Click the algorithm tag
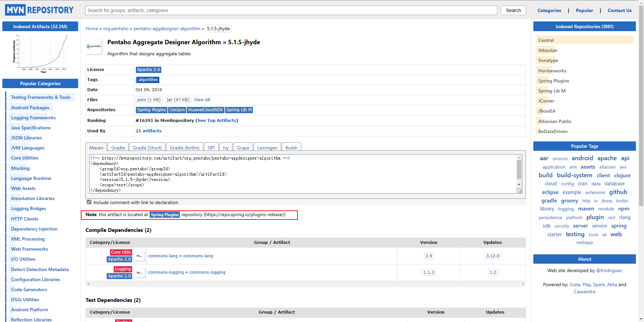Viewport: 644px width, 322px height. tap(148, 80)
